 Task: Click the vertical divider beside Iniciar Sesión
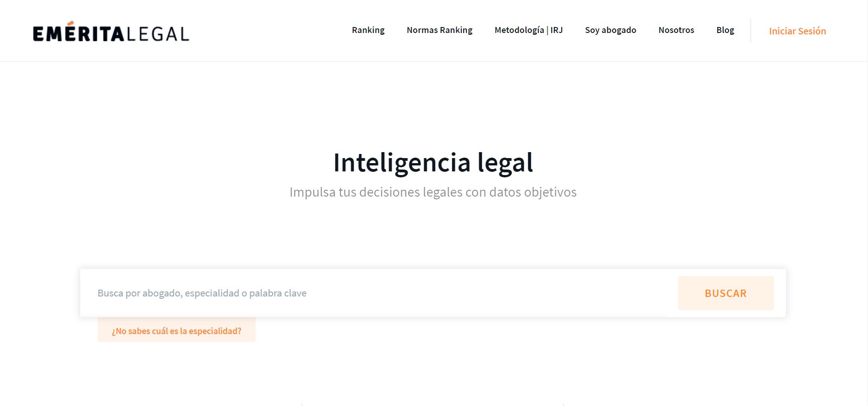[x=751, y=31]
